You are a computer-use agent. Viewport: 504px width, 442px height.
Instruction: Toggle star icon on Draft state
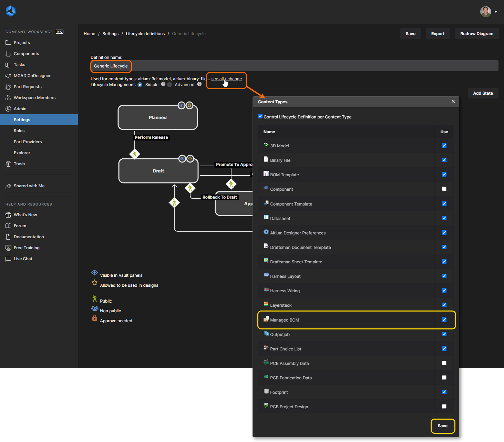point(190,159)
